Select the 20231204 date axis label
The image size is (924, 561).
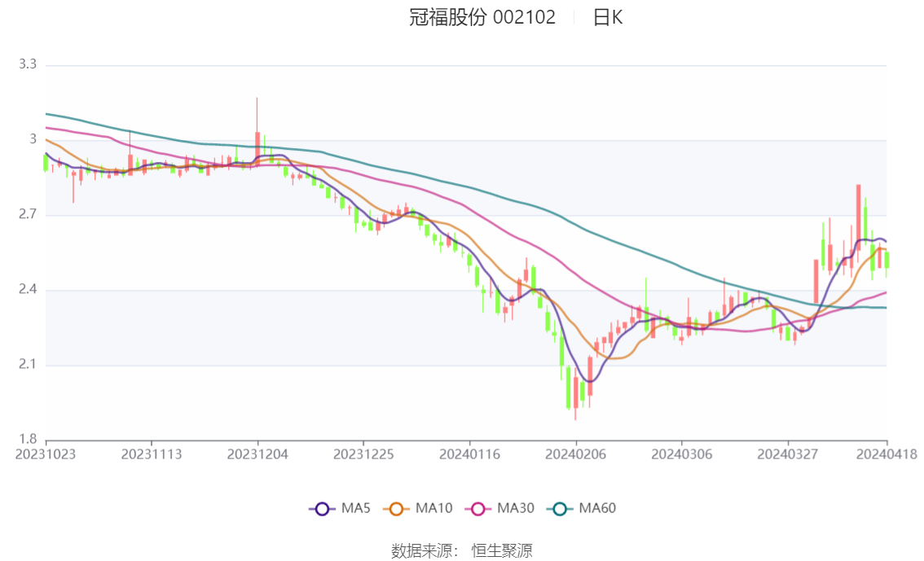(257, 454)
